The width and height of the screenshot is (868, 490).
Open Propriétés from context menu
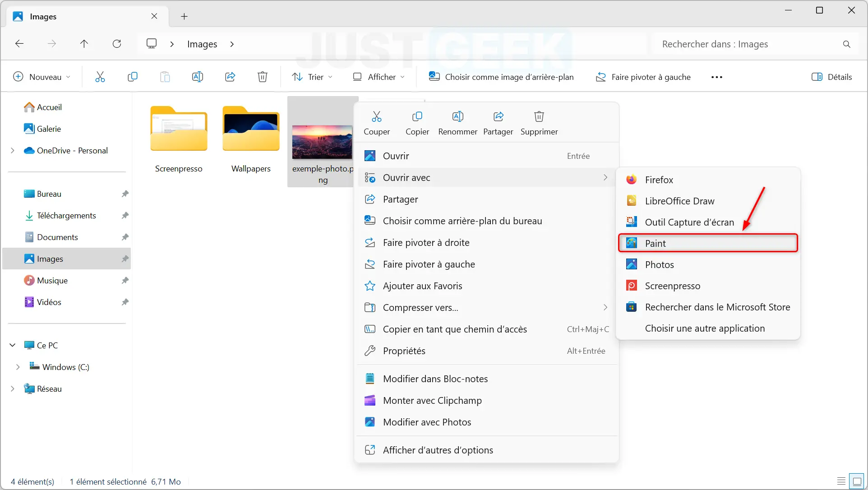coord(487,351)
